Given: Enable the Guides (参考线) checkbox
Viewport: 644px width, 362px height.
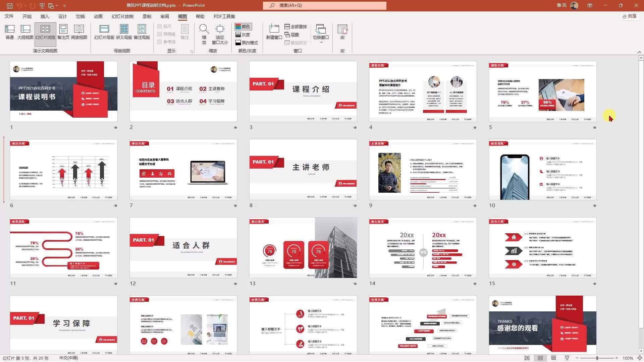Looking at the screenshot, I should point(160,42).
